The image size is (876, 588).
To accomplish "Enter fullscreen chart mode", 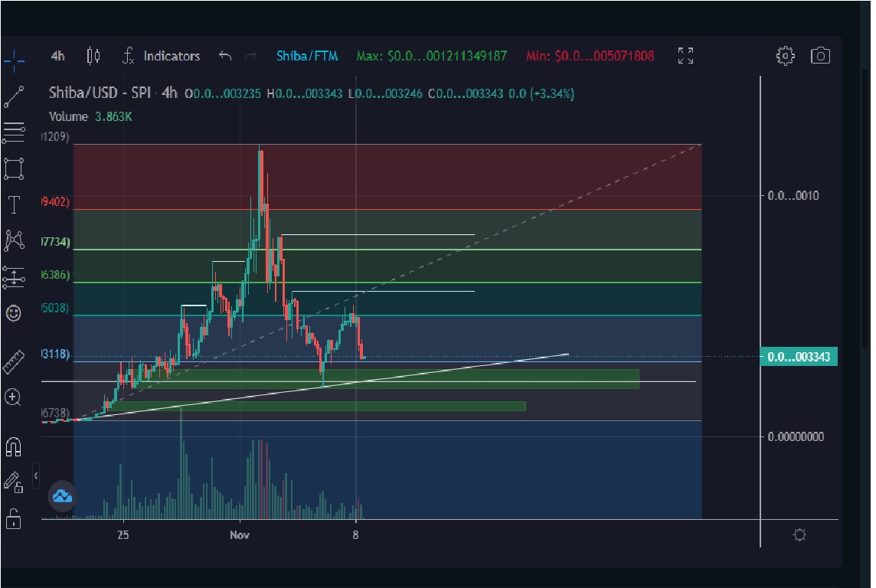I will (x=685, y=56).
